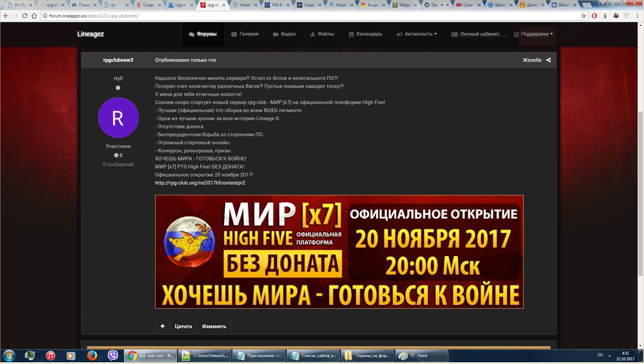Click the Изменить edit button
644x364 pixels.
coord(214,326)
